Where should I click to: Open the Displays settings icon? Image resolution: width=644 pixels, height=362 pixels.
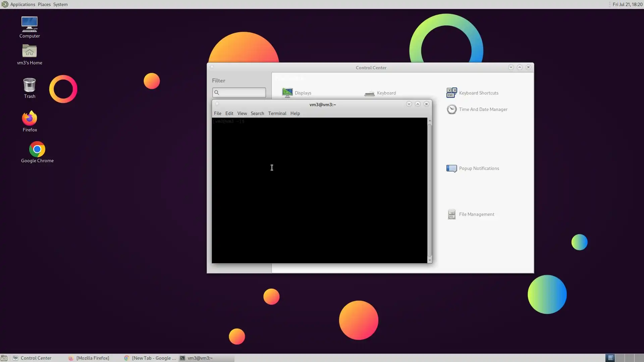tap(287, 93)
